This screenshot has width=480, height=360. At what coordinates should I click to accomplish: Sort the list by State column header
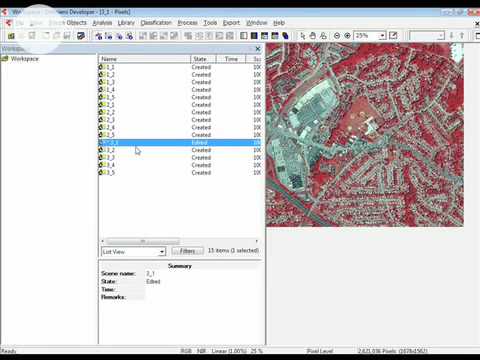point(203,59)
